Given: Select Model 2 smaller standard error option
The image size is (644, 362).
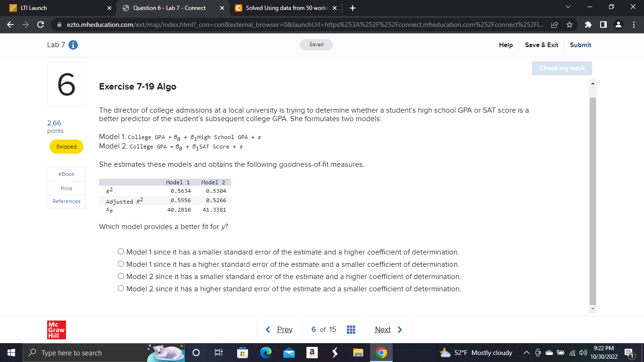Looking at the screenshot, I should [121, 275].
